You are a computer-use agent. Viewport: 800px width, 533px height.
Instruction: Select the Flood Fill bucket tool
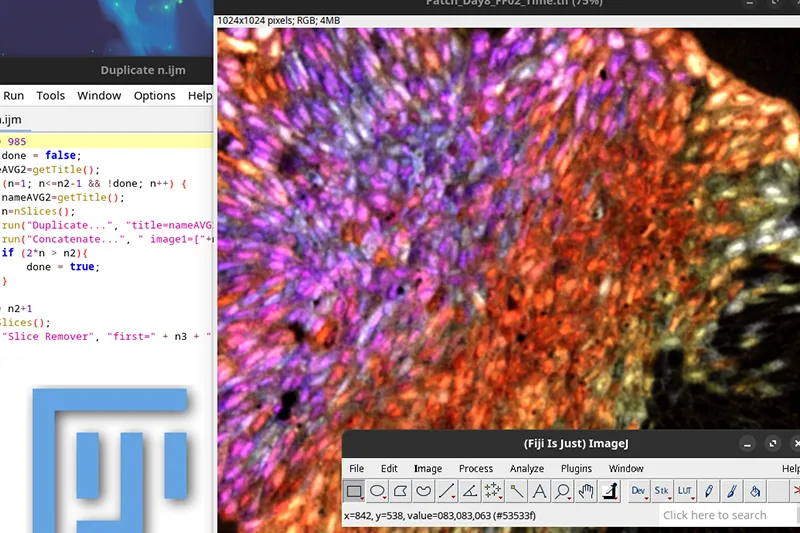(x=756, y=491)
